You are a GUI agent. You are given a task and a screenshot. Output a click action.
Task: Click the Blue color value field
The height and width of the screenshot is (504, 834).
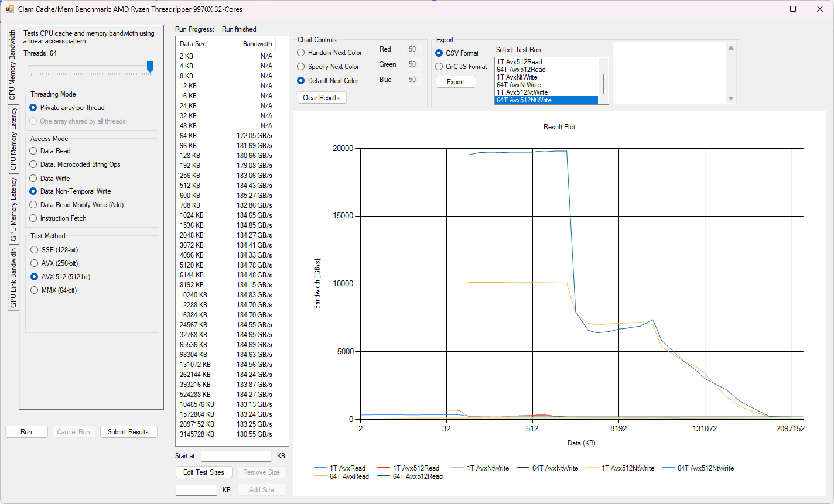click(413, 80)
